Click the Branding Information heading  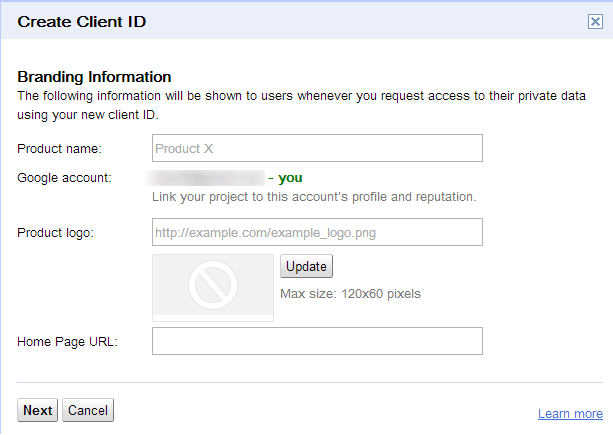(x=94, y=77)
